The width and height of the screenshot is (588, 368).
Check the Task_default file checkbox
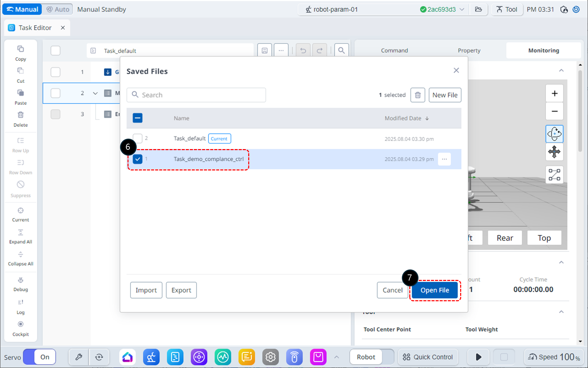coord(138,138)
